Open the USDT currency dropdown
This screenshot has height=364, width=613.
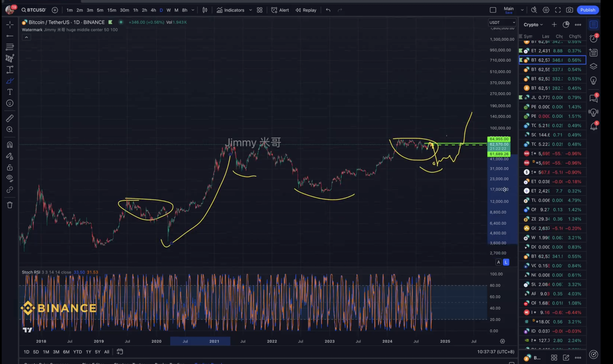pyautogui.click(x=502, y=22)
